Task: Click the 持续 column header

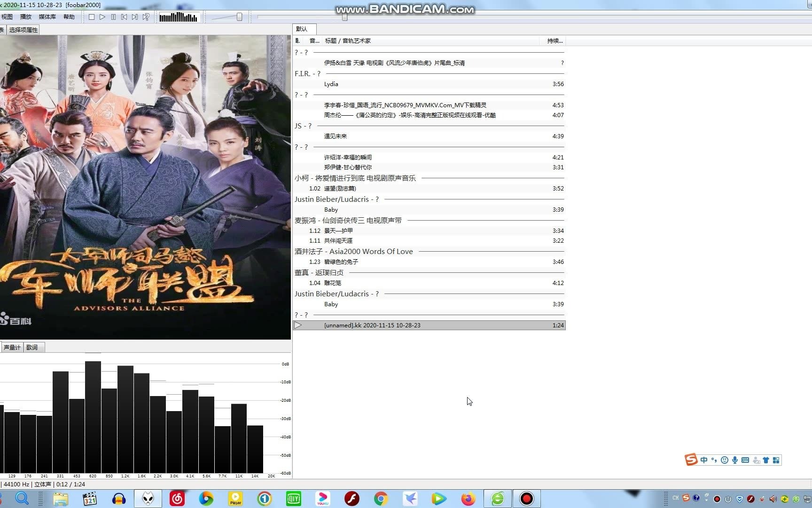Action: (x=553, y=41)
